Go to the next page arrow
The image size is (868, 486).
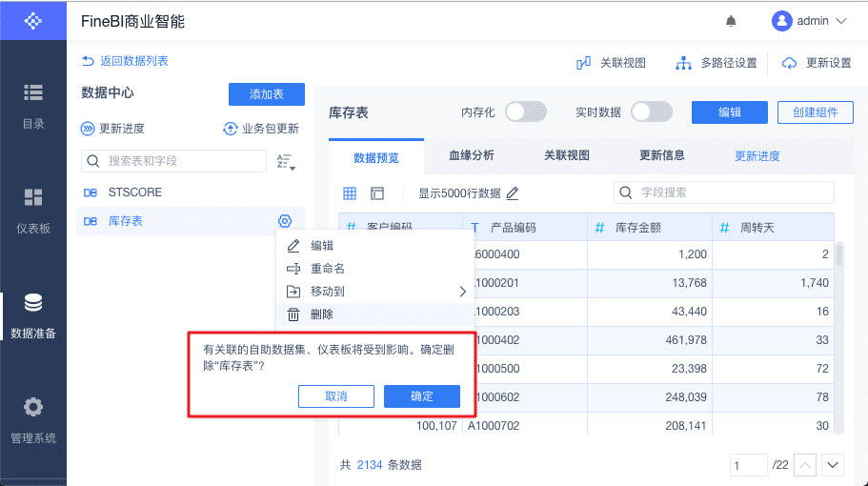(834, 465)
